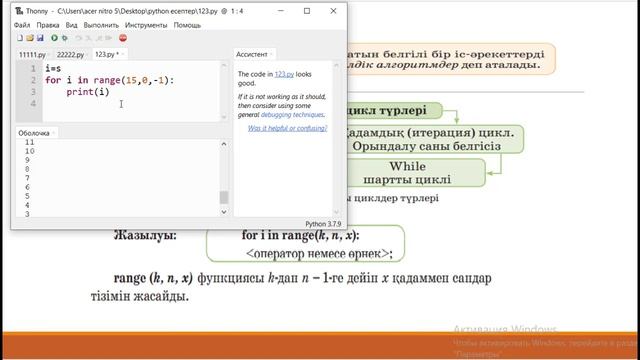Image resolution: width=640 pixels, height=360 pixels.
Task: Open the Файл menu
Action: [x=22, y=25]
